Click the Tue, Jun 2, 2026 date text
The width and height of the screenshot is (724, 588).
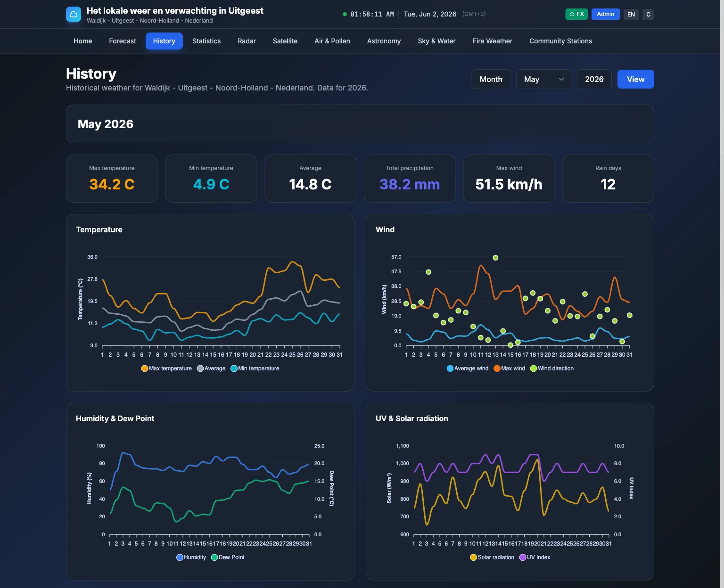point(430,14)
